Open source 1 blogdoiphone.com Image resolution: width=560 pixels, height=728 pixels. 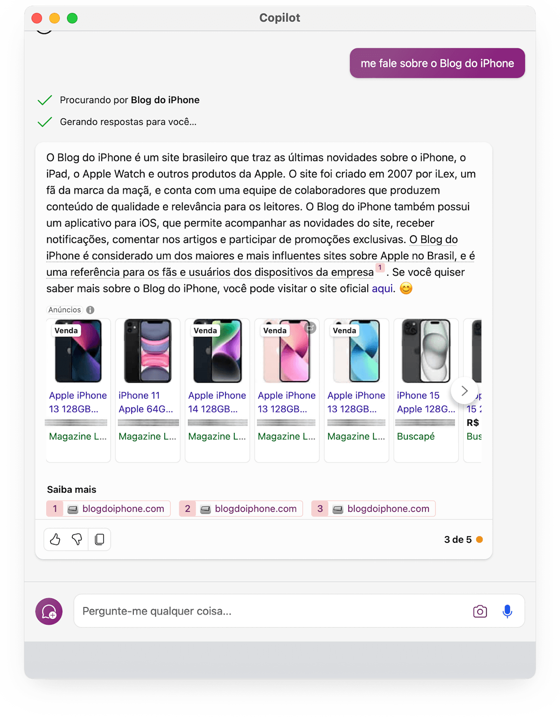pos(108,509)
